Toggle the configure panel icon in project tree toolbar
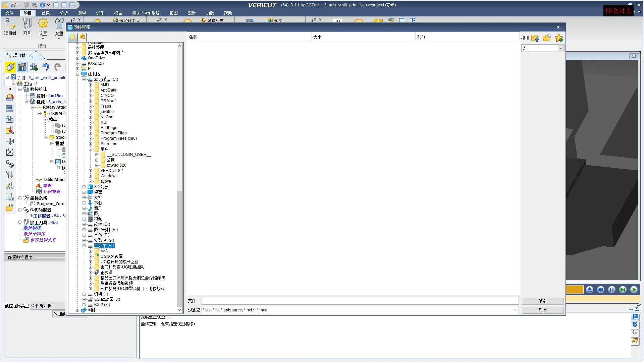Screen dimensions: 644x362 [x=22, y=67]
